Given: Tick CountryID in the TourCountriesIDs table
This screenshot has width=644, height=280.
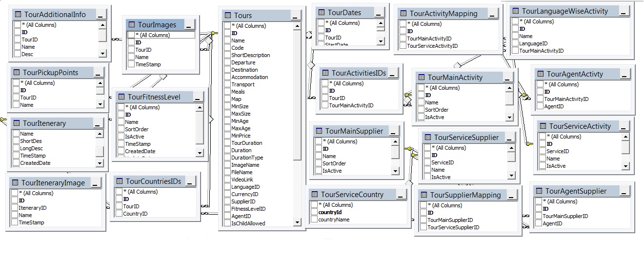Looking at the screenshot, I should point(119,214).
